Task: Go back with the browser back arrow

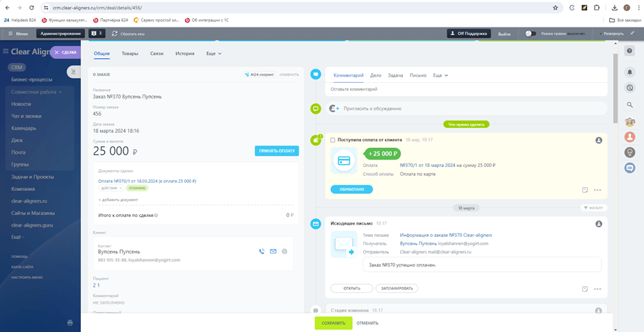Action: pos(8,8)
